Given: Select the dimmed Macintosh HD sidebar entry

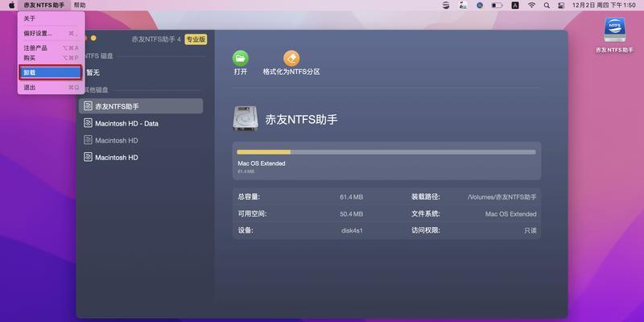Looking at the screenshot, I should pos(141,140).
